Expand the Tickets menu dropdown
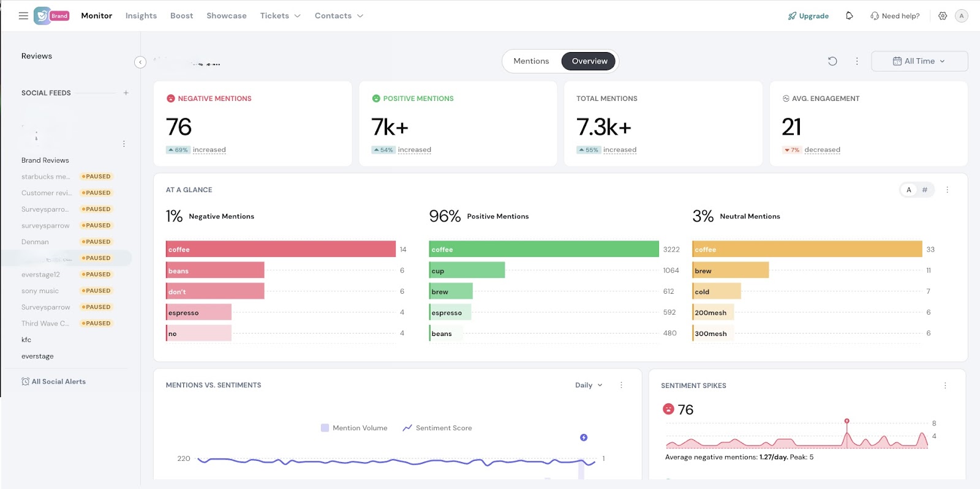 point(280,16)
